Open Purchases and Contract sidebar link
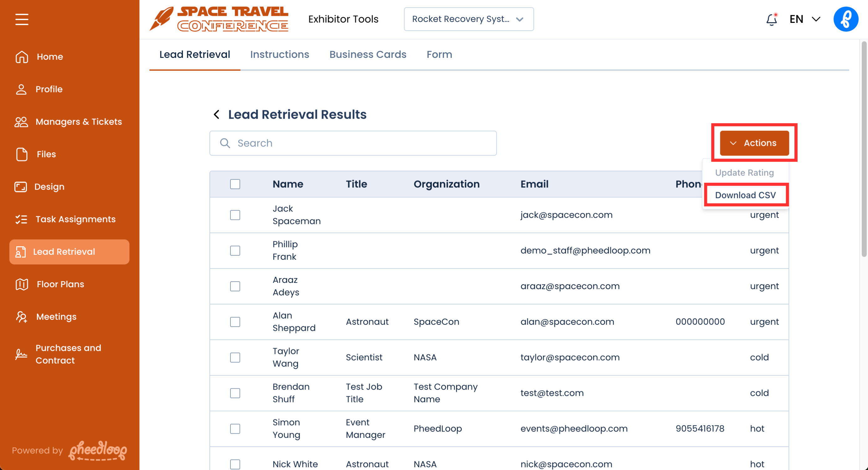This screenshot has width=868, height=470. point(68,354)
